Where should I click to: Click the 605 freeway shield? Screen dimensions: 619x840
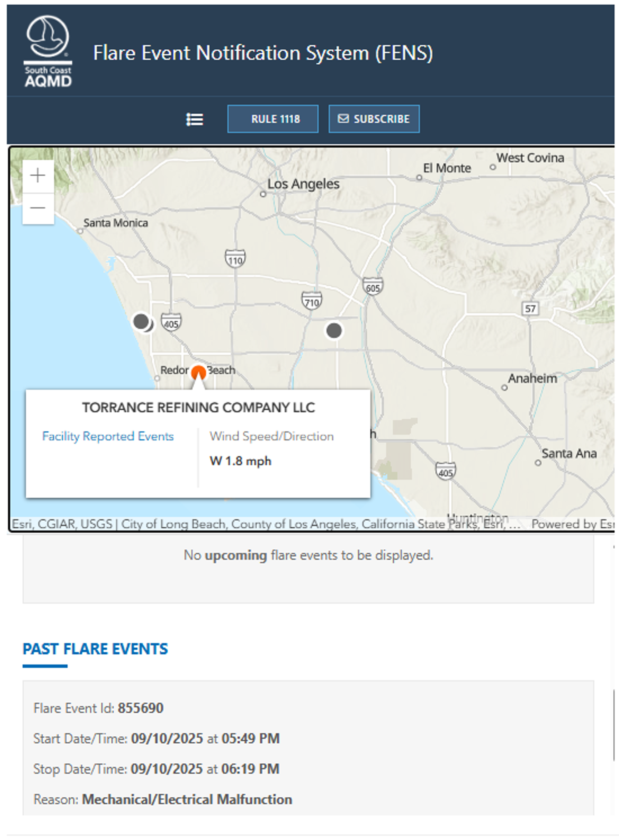(x=373, y=286)
